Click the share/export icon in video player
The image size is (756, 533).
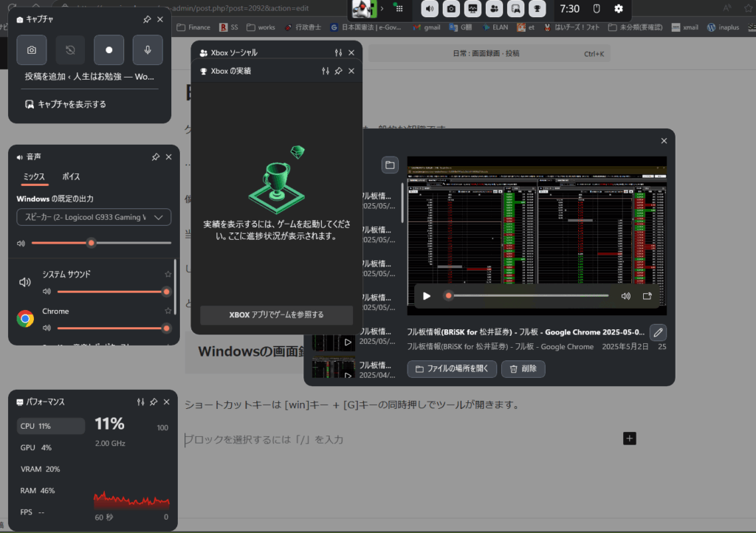[647, 296]
